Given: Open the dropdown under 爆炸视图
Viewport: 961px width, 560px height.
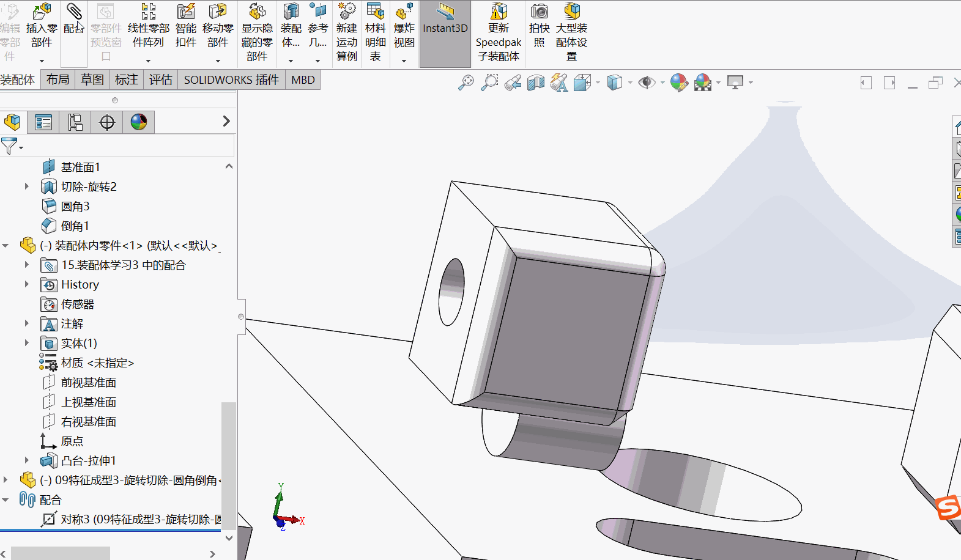Looking at the screenshot, I should [404, 61].
